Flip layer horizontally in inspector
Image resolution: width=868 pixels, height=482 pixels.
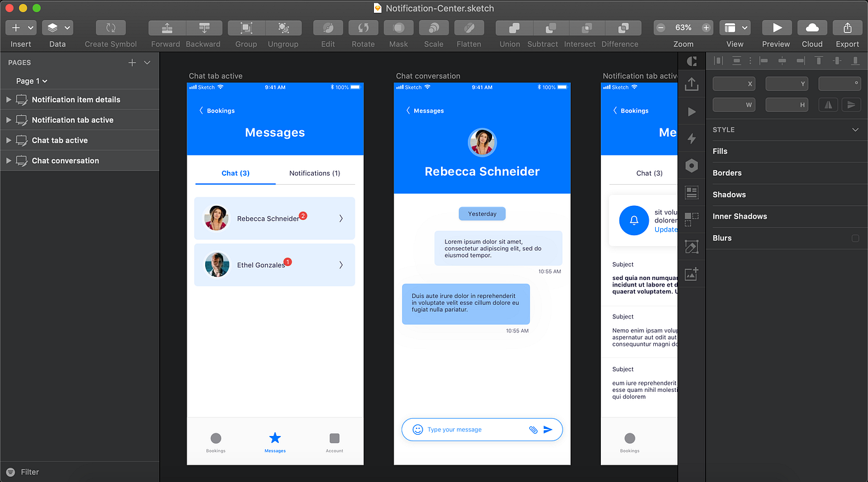(829, 105)
